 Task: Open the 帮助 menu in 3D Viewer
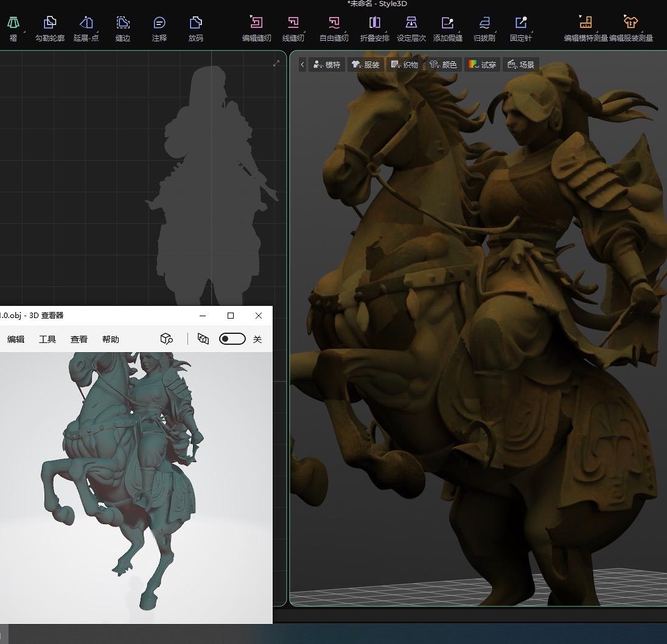click(111, 339)
